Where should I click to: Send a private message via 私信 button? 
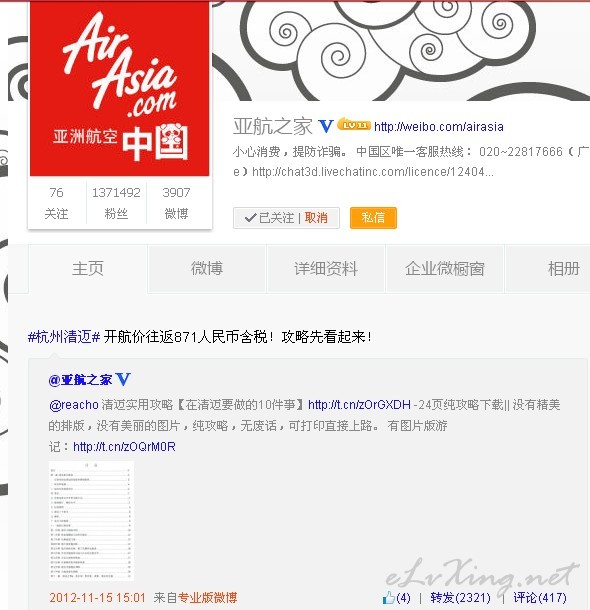point(373,218)
